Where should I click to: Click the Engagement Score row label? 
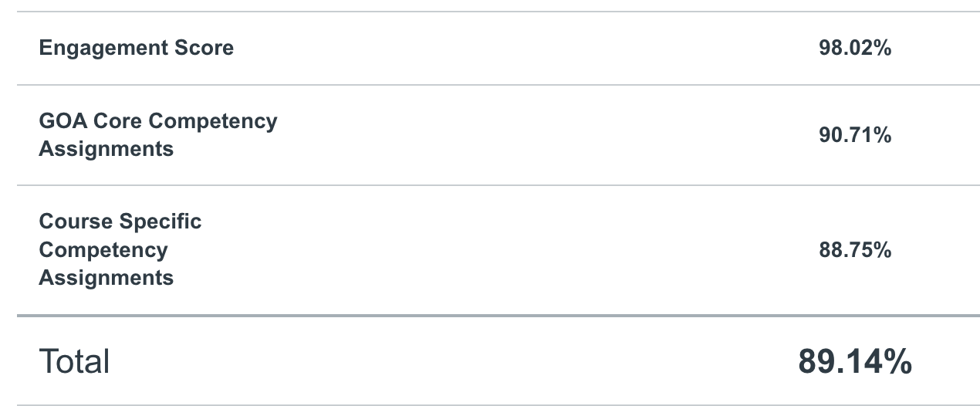click(136, 48)
